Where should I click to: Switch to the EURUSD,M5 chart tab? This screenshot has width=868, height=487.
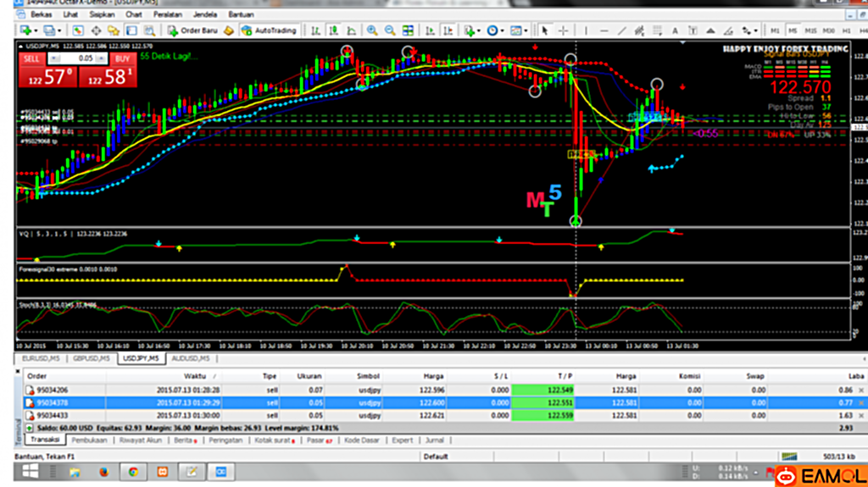41,358
